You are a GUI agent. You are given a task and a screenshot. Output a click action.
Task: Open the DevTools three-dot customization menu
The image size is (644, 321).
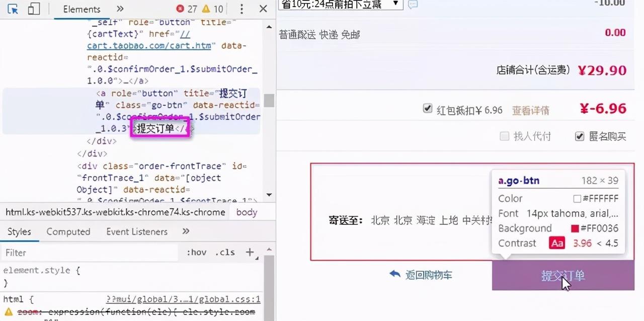click(x=241, y=9)
